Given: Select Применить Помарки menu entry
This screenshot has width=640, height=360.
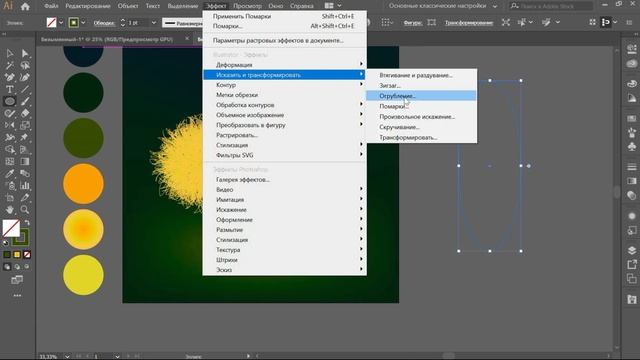Looking at the screenshot, I should point(285,16).
